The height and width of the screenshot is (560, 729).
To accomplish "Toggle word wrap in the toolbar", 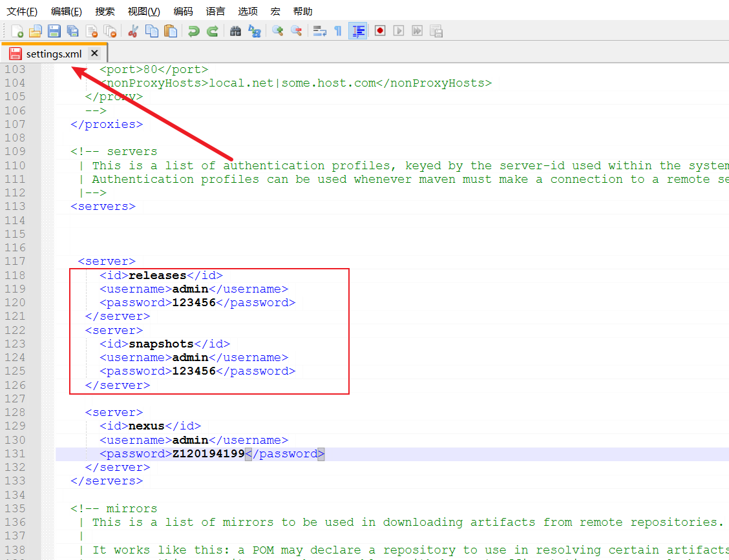I will (319, 31).
